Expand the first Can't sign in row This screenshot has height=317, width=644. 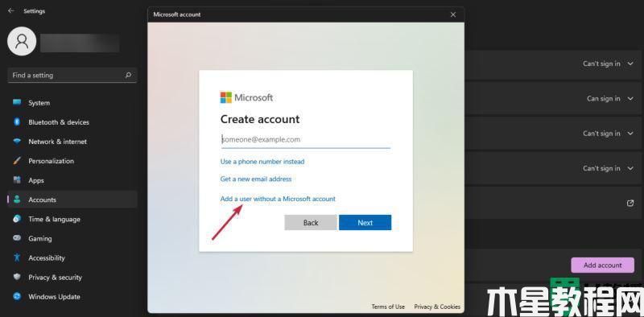(630, 64)
